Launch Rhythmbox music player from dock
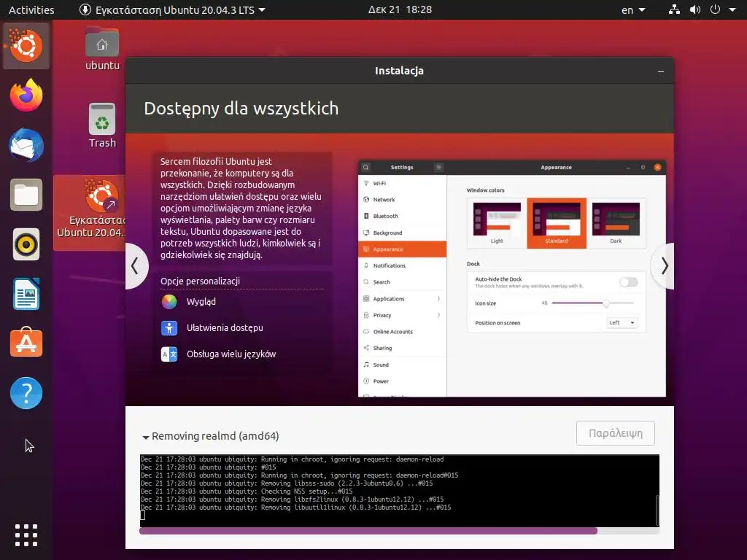 pos(26,245)
